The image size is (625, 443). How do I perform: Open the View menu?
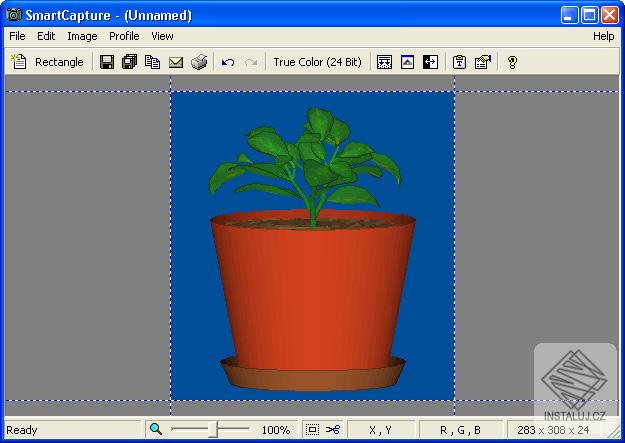[x=162, y=36]
